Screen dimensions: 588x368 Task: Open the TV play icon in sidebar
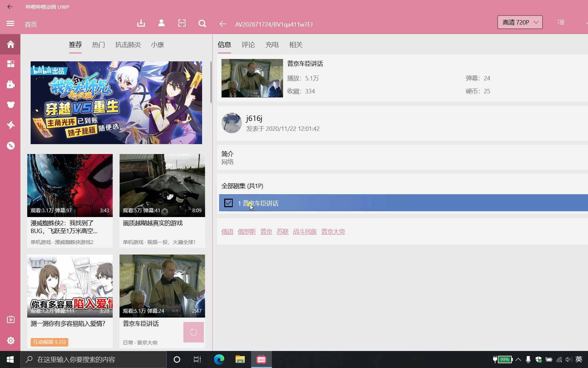point(11,320)
